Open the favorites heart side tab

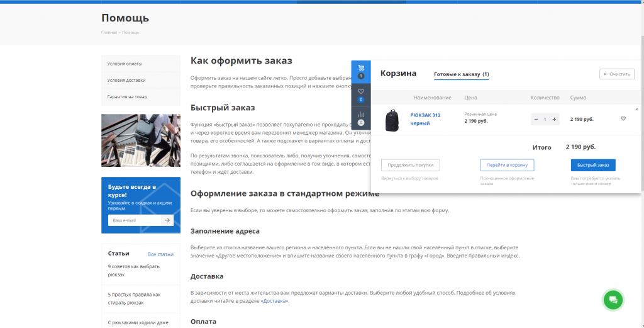pos(360,94)
